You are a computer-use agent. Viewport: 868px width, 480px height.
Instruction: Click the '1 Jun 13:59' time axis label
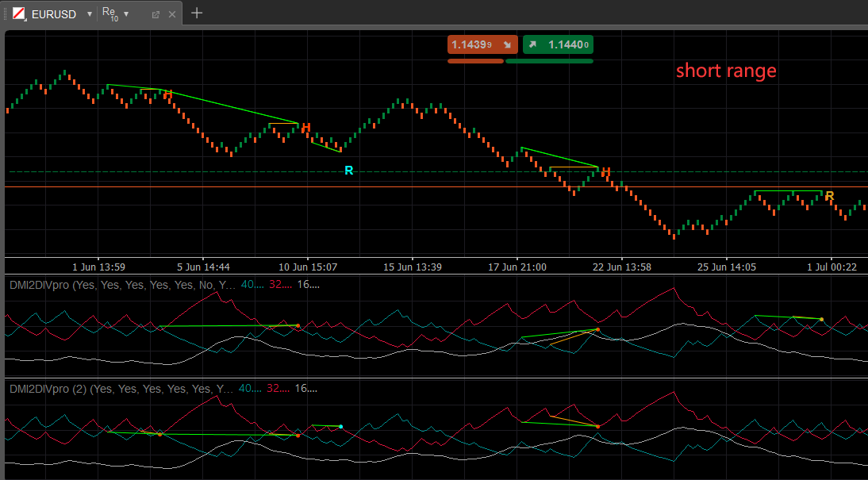(98, 267)
